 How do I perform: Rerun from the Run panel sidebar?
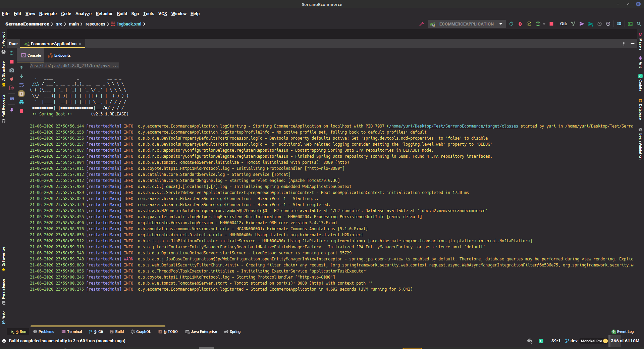(12, 53)
